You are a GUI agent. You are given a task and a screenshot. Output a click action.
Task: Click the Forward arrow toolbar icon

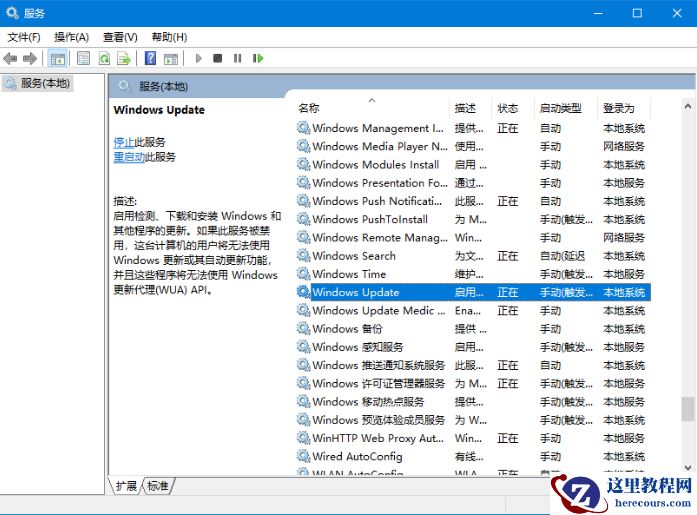pos(30,58)
